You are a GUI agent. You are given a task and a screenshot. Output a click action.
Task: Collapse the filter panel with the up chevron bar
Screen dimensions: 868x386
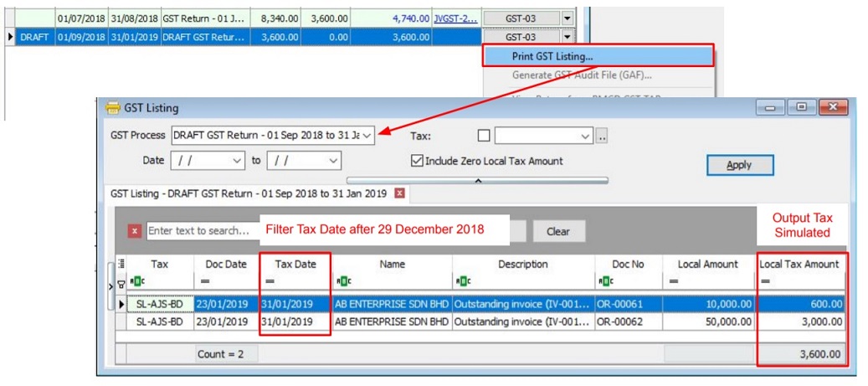(x=477, y=180)
